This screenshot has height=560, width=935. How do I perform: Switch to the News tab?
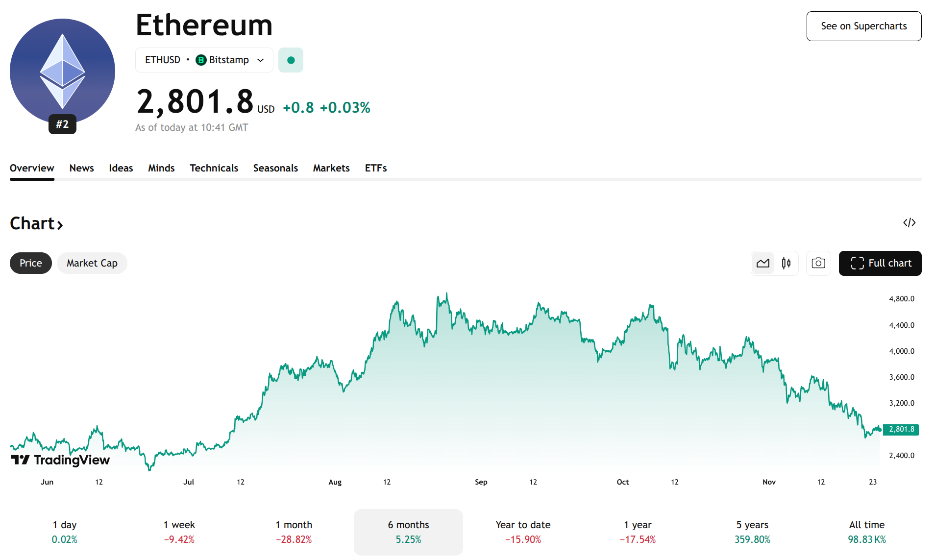tap(81, 168)
